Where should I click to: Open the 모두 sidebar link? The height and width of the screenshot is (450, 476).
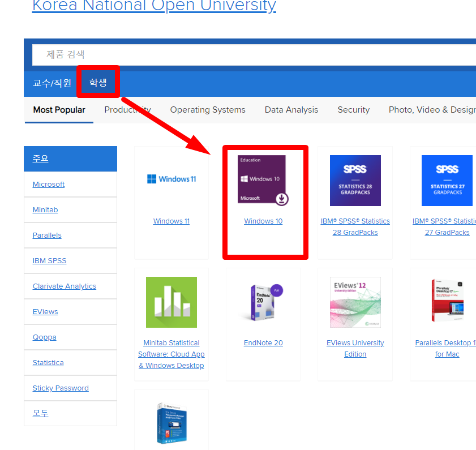pos(40,413)
